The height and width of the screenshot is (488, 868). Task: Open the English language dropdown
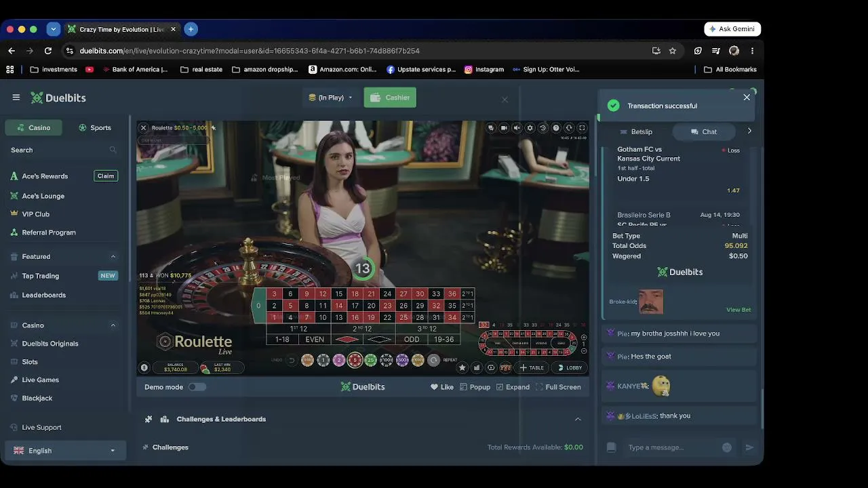[65, 451]
